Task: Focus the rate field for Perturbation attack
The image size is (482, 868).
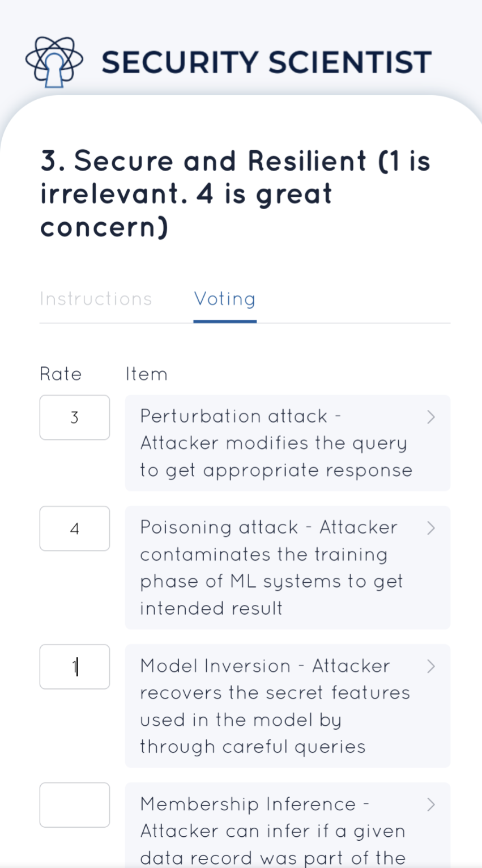Action: (75, 418)
